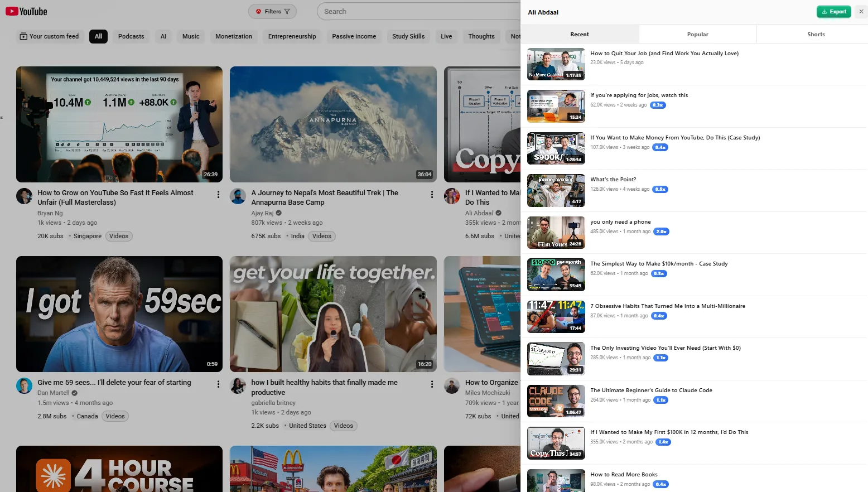Open 'Simplest Way to Make $10k/month' video
Screen dimensions: 868x492
[659, 264]
